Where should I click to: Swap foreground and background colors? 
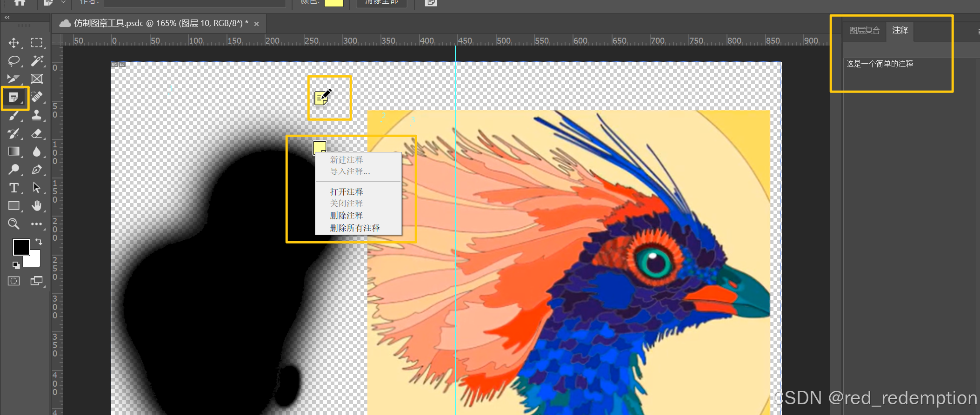[39, 242]
